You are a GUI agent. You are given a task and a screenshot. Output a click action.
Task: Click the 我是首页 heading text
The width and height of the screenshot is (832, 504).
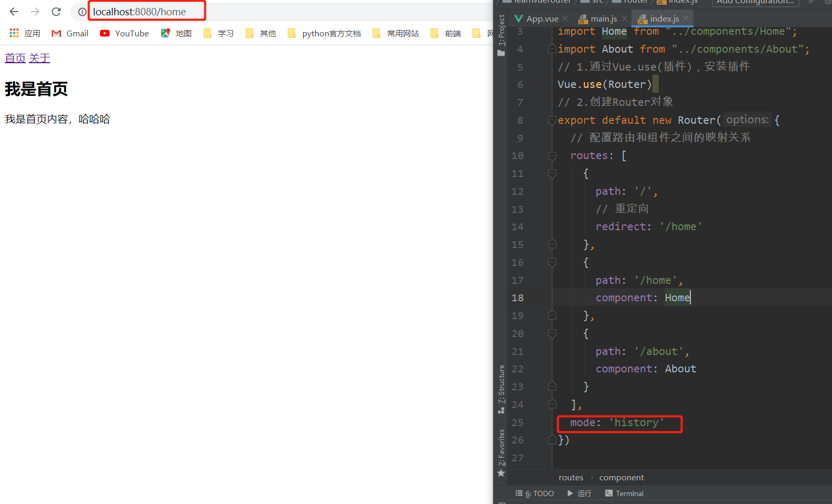pyautogui.click(x=36, y=89)
